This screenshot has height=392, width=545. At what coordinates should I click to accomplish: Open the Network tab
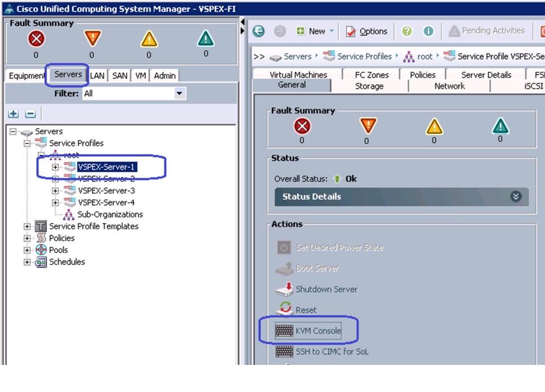[449, 86]
